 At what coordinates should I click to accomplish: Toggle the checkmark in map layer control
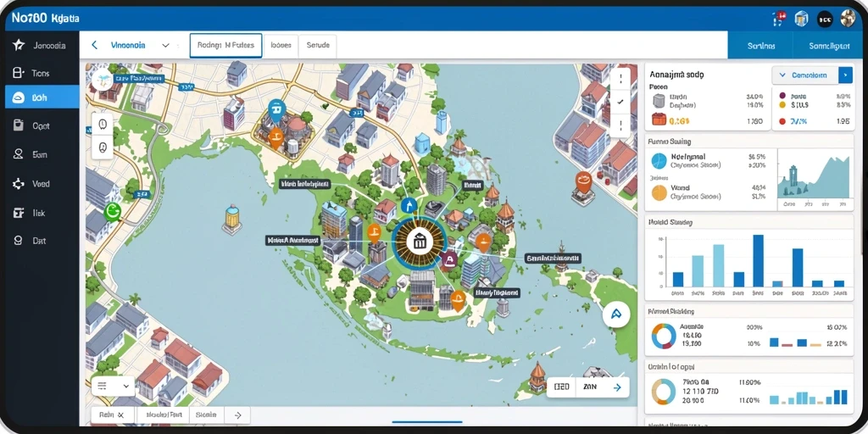[620, 102]
